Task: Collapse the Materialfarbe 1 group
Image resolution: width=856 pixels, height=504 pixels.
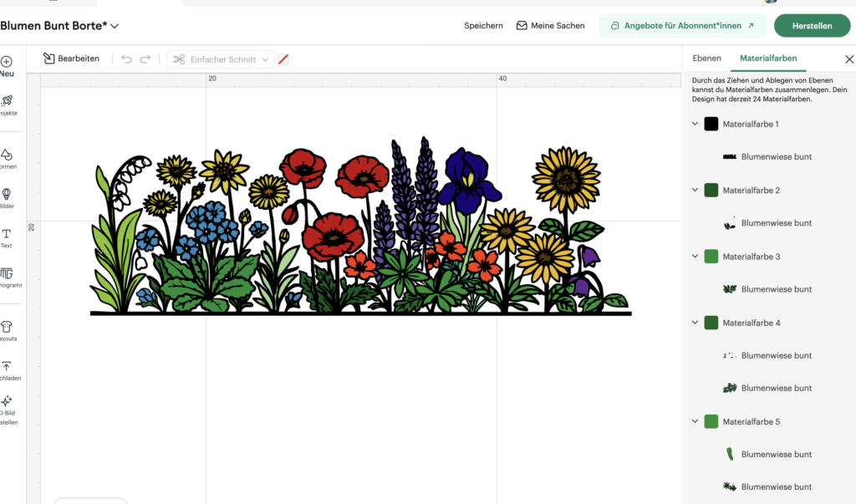Action: (x=695, y=123)
